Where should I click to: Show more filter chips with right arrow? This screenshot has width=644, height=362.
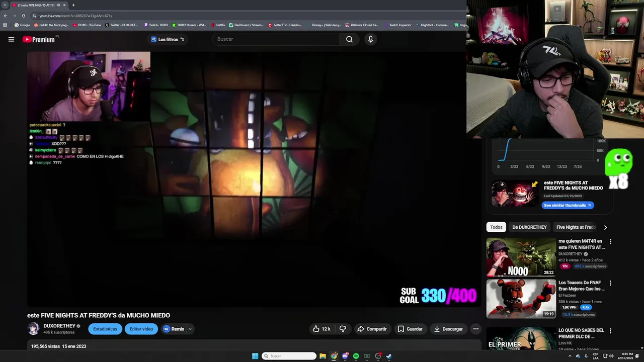[x=605, y=227]
